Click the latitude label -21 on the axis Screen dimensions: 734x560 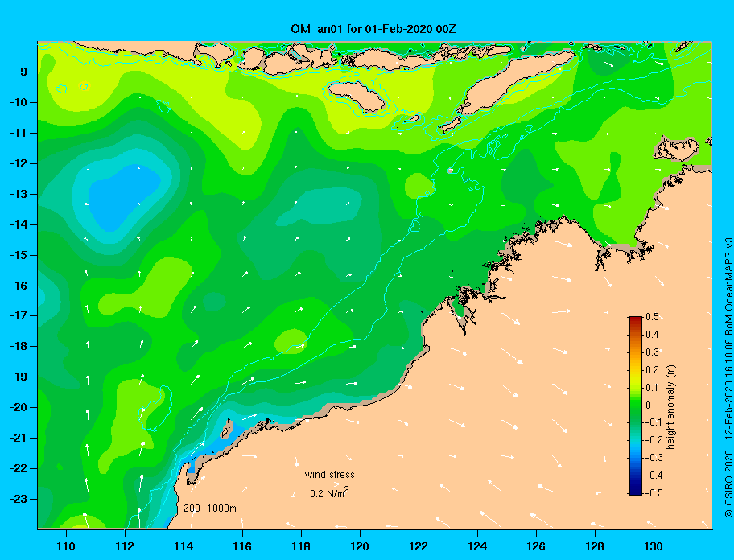(x=19, y=438)
